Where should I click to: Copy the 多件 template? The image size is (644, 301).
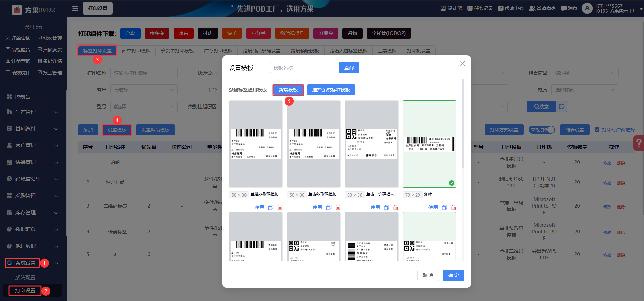(444, 207)
